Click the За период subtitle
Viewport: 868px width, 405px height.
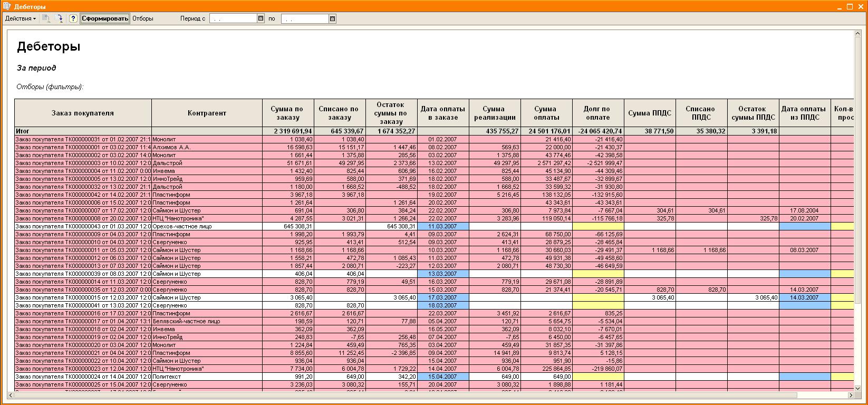[36, 68]
